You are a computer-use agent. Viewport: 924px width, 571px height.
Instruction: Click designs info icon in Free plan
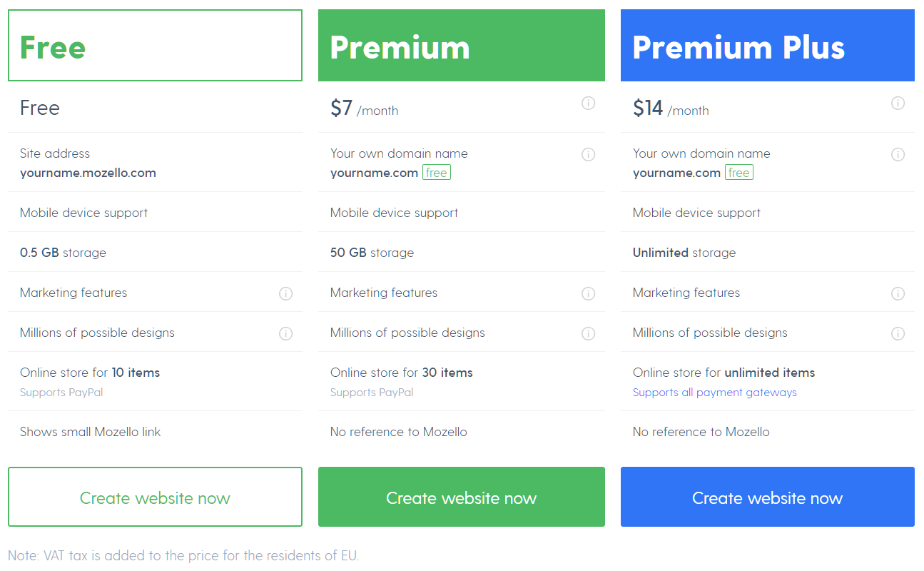click(x=285, y=333)
